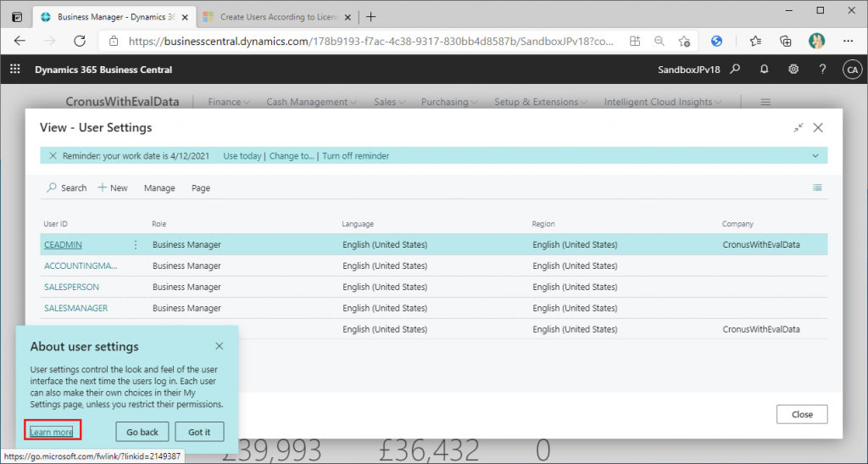Screen dimensions: 868x464
Task: Click the search magnifier in Business Central header
Action: 736,70
